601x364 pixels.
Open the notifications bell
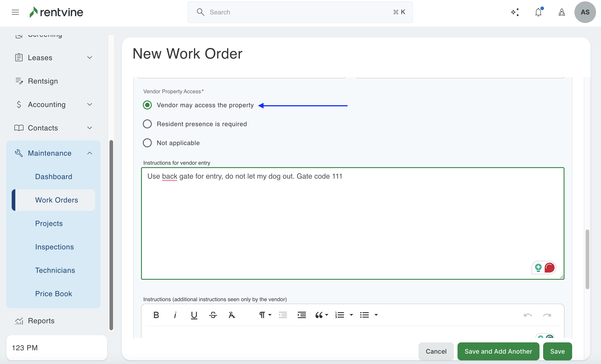[x=538, y=12]
